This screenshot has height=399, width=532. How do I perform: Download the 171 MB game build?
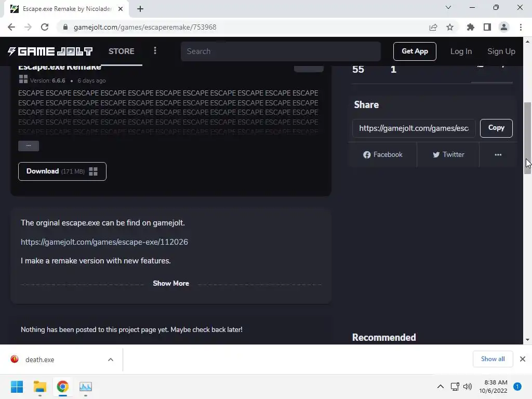pos(62,171)
